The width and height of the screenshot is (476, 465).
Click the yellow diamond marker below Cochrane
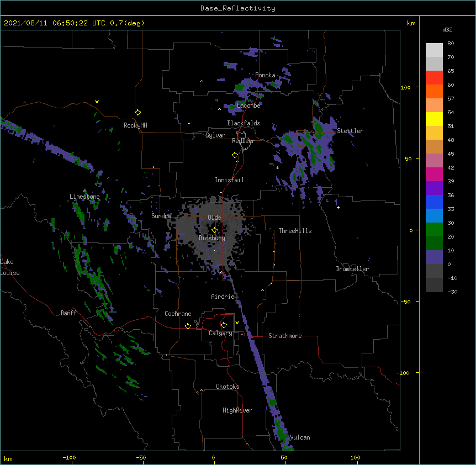coord(188,326)
